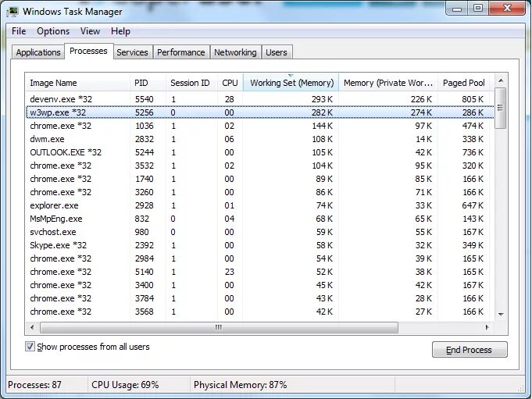Select chrome.exe with PID 3400
Screen dimensions: 532x399
click(260, 285)
